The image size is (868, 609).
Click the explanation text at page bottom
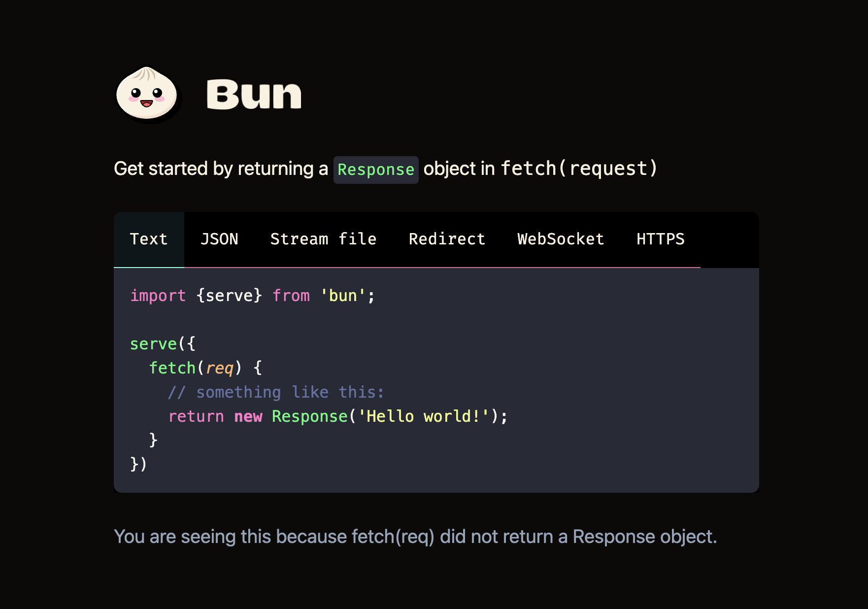(416, 536)
